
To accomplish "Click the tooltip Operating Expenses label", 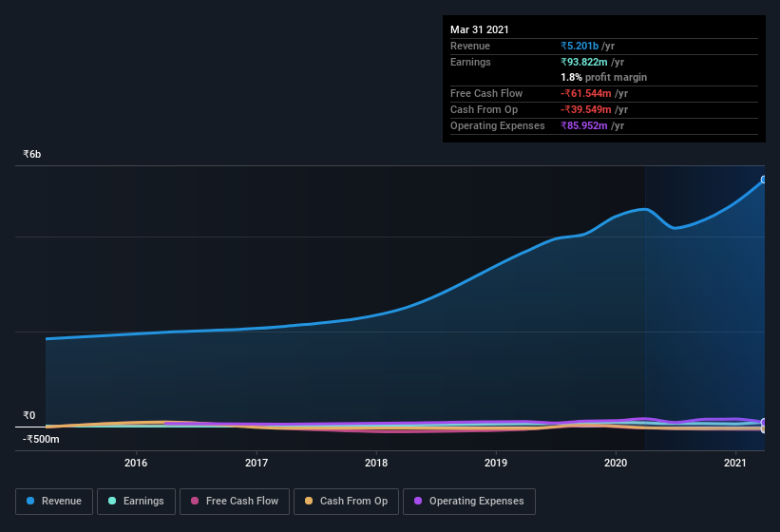I will 498,125.
